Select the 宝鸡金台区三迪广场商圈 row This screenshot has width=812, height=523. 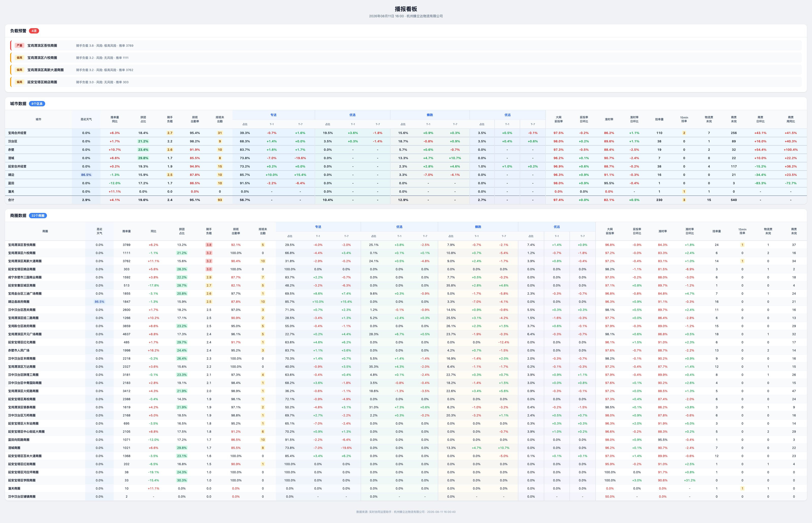(x=406, y=293)
